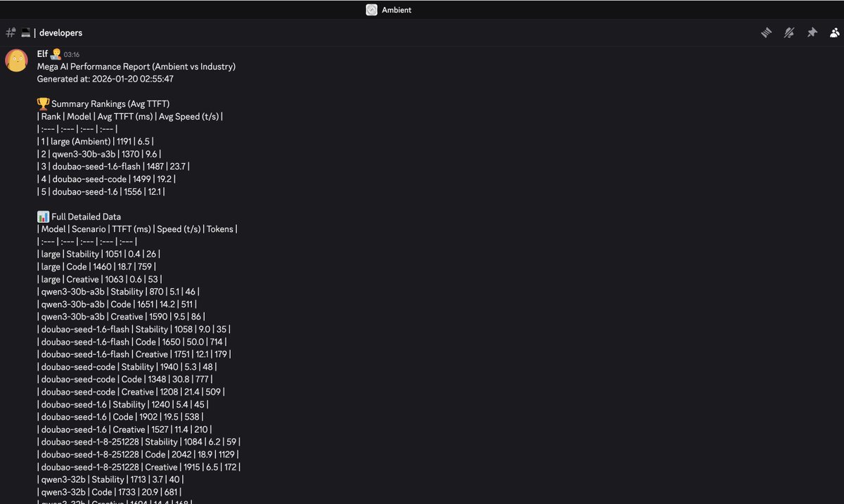Click the Ambient server icon in title bar
Image resolution: width=844 pixels, height=504 pixels.
[x=371, y=10]
